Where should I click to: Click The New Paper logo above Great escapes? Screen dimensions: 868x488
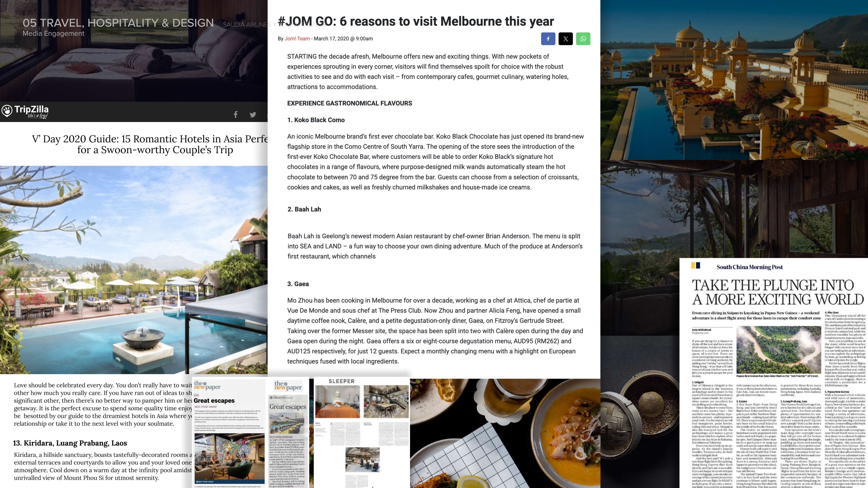(x=207, y=386)
